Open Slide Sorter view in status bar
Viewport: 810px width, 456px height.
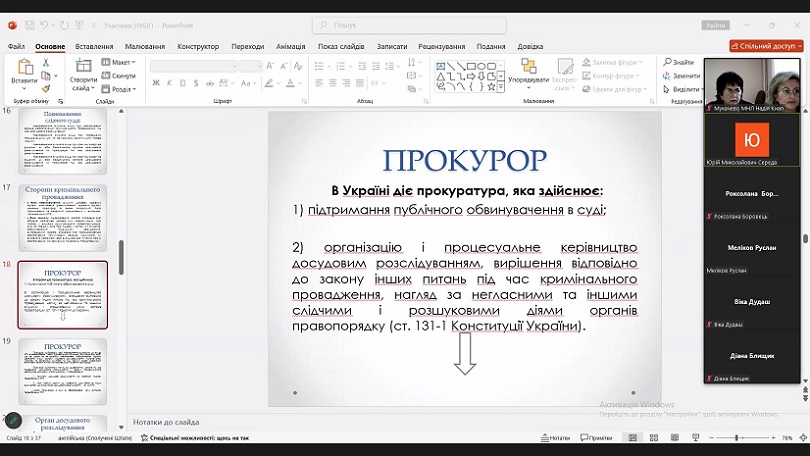pos(653,437)
